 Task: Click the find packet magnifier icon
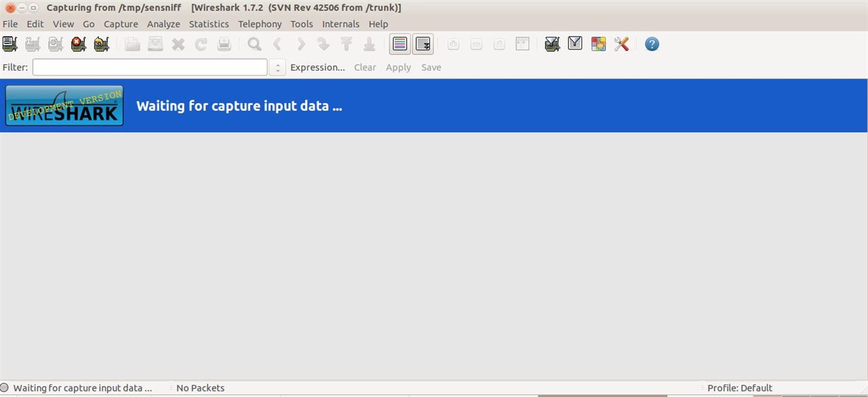[255, 44]
